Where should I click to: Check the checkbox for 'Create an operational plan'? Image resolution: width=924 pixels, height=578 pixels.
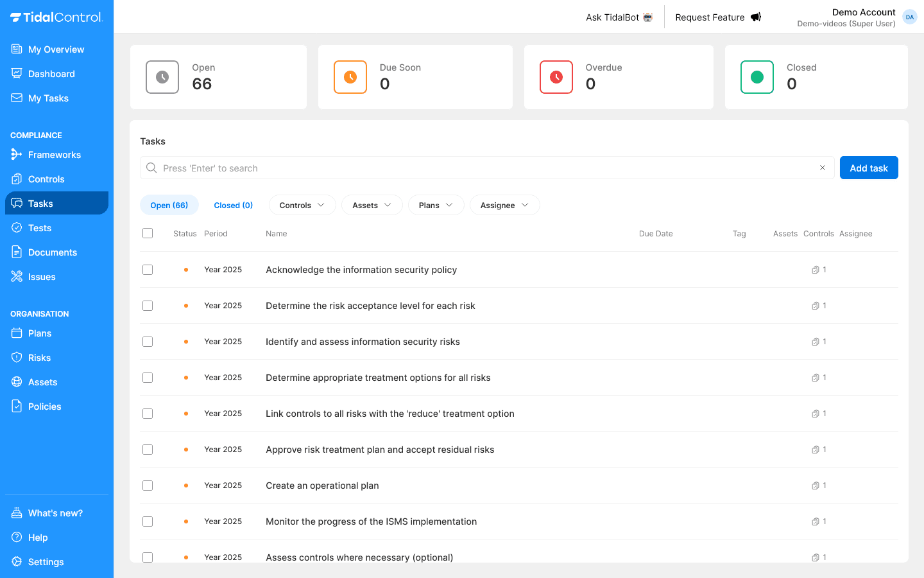pos(148,486)
